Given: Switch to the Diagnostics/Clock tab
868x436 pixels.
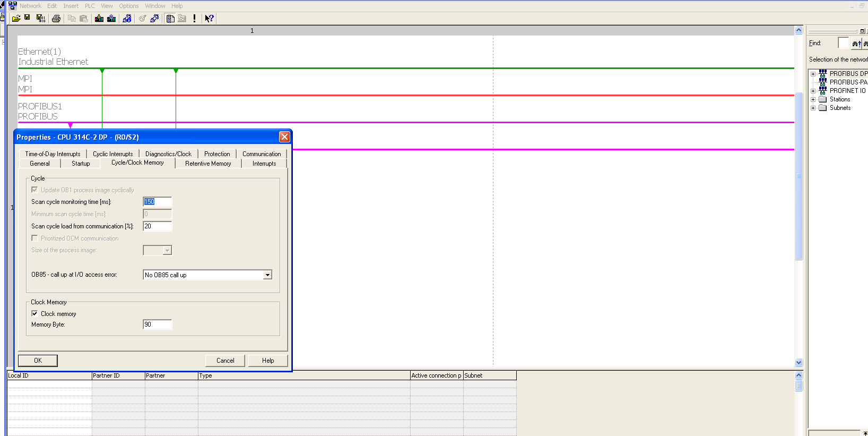Looking at the screenshot, I should (168, 154).
